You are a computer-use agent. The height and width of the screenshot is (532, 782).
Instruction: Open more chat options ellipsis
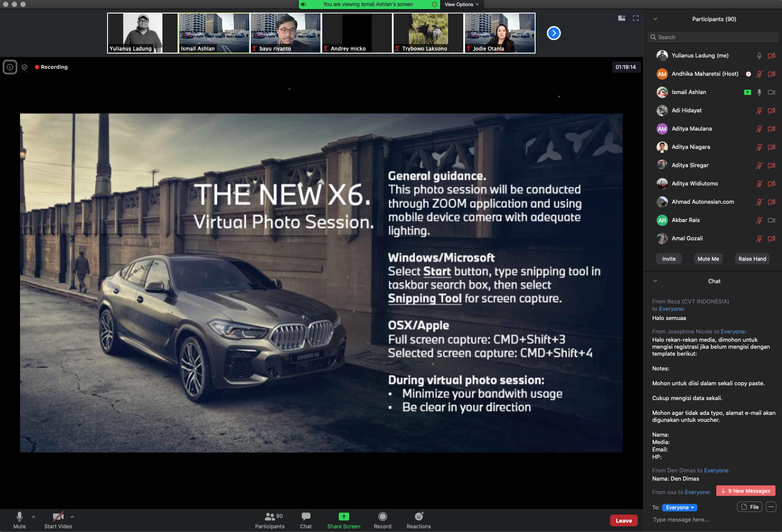click(771, 507)
